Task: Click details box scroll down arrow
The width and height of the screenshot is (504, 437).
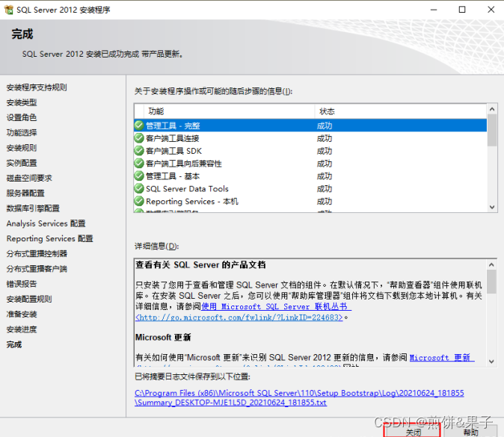Action: (491, 362)
